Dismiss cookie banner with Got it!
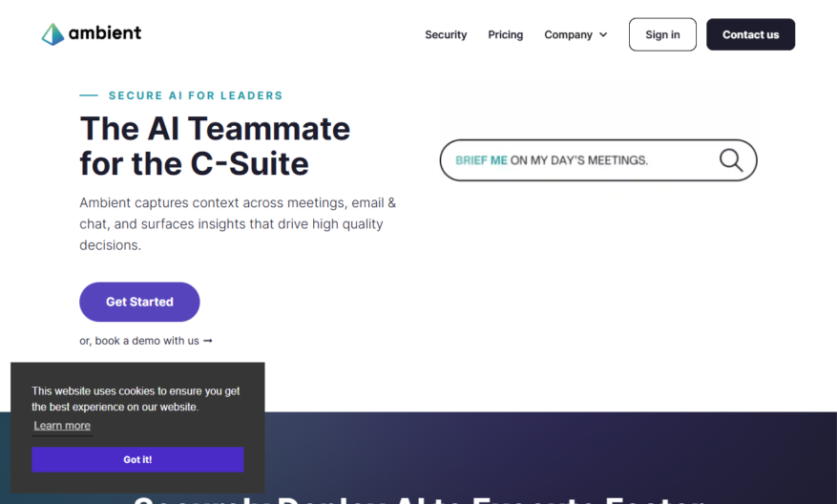The image size is (837, 504). pos(137,460)
